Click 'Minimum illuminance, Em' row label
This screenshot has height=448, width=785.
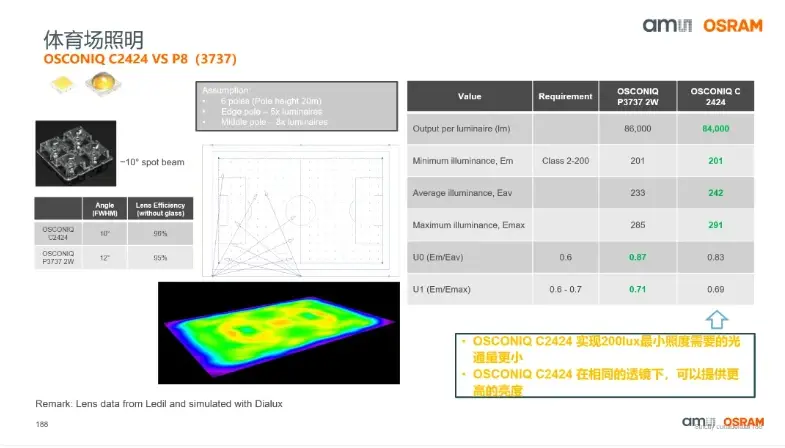coord(463,161)
